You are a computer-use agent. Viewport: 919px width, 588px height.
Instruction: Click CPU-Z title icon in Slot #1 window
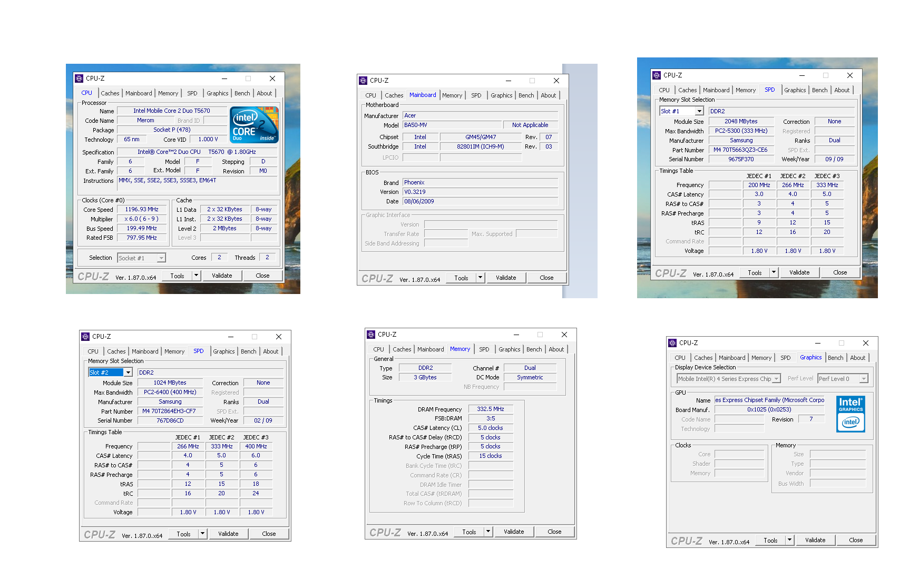(x=657, y=75)
